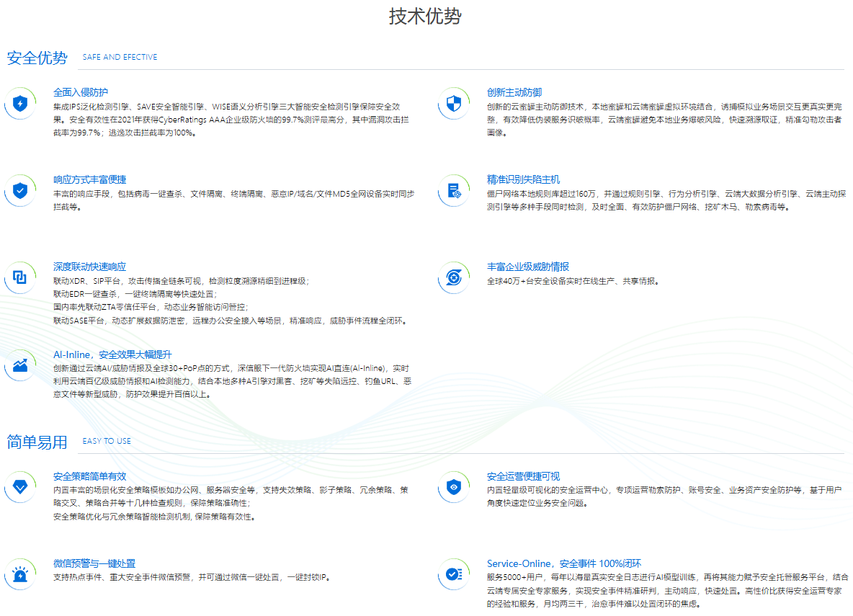This screenshot has height=616, width=853.
Task: Click the 安全优势 section heading
Action: point(37,58)
